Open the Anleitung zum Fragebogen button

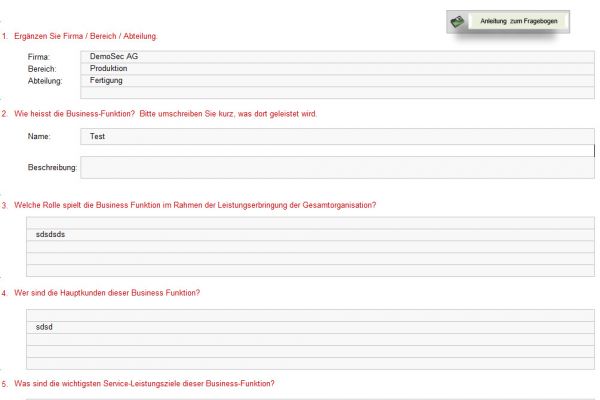[512, 20]
